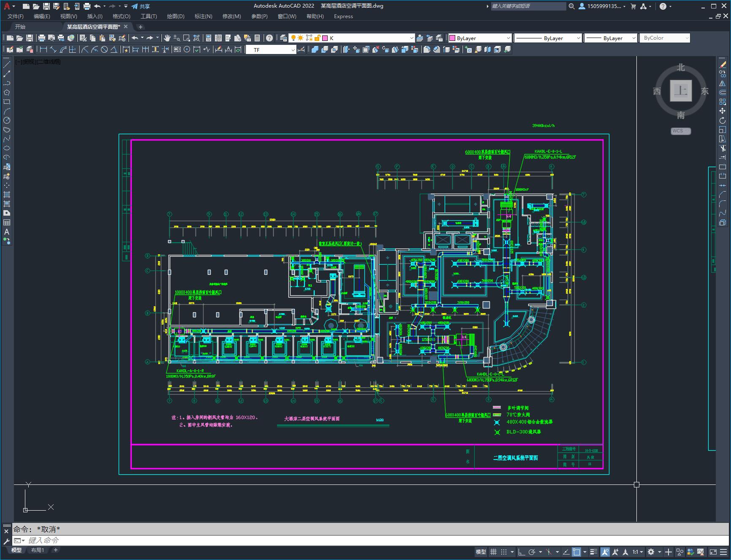Select the Multiline Text A tool
The image size is (731, 560).
[x=7, y=232]
